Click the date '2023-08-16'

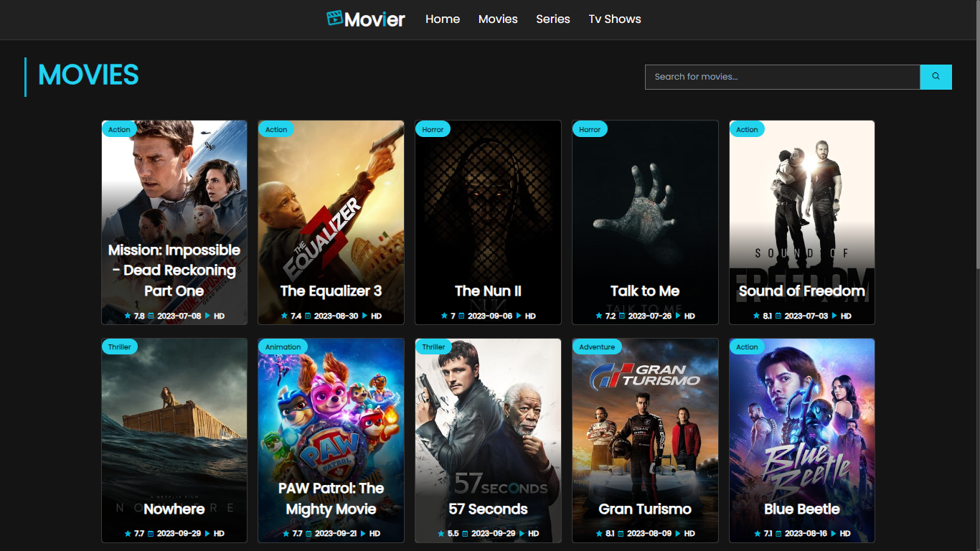coord(806,534)
